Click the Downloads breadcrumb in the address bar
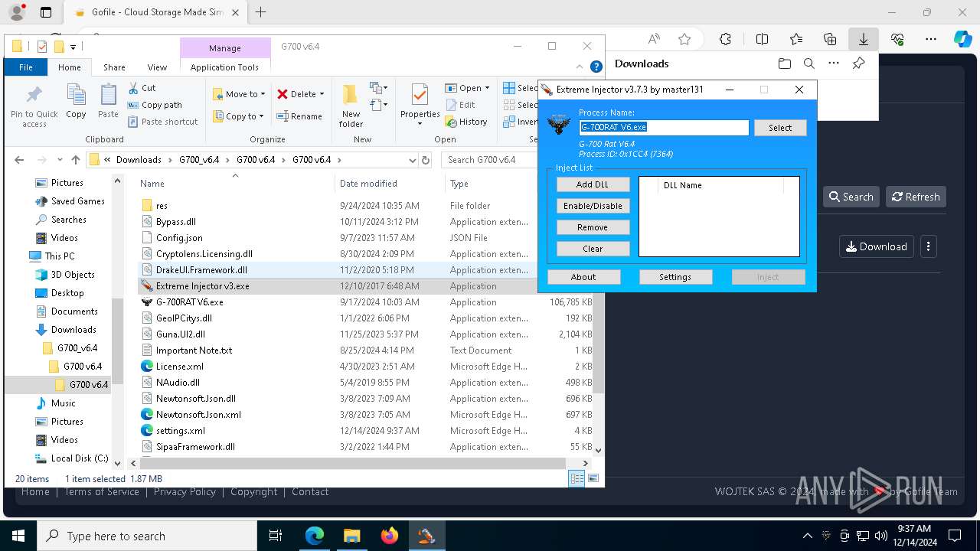Viewport: 980px width, 551px height. click(139, 160)
